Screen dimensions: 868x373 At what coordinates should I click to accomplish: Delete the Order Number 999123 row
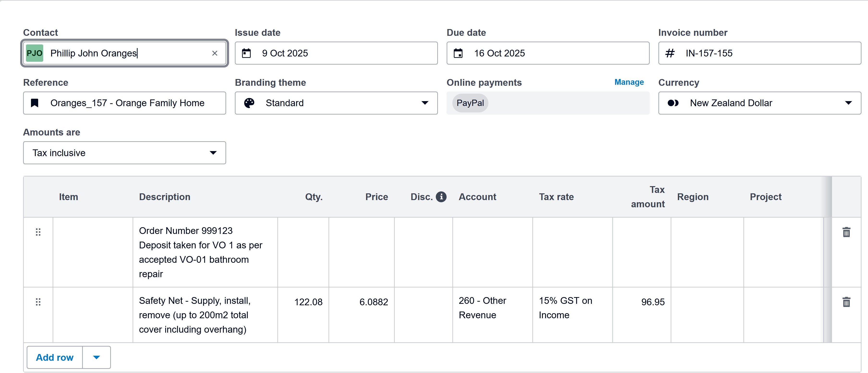pyautogui.click(x=846, y=232)
